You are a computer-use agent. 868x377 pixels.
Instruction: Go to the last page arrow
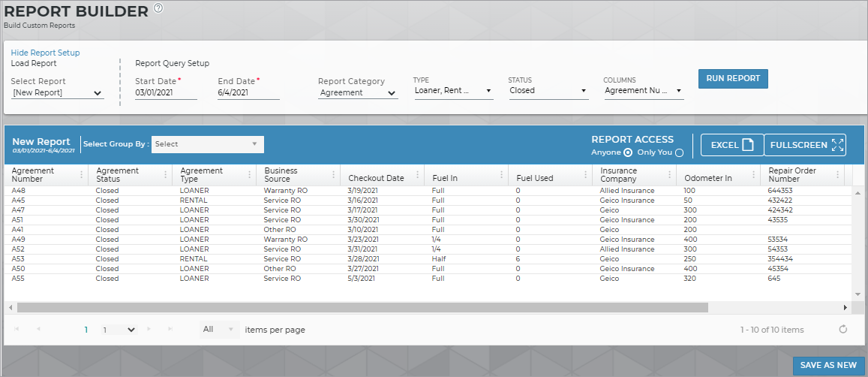[170, 330]
